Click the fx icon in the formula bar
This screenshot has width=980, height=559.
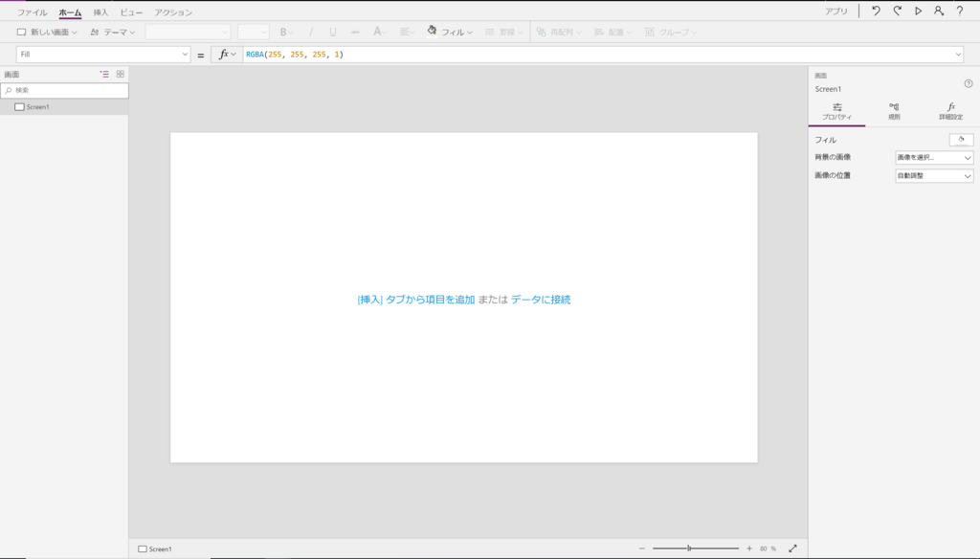[x=222, y=54]
